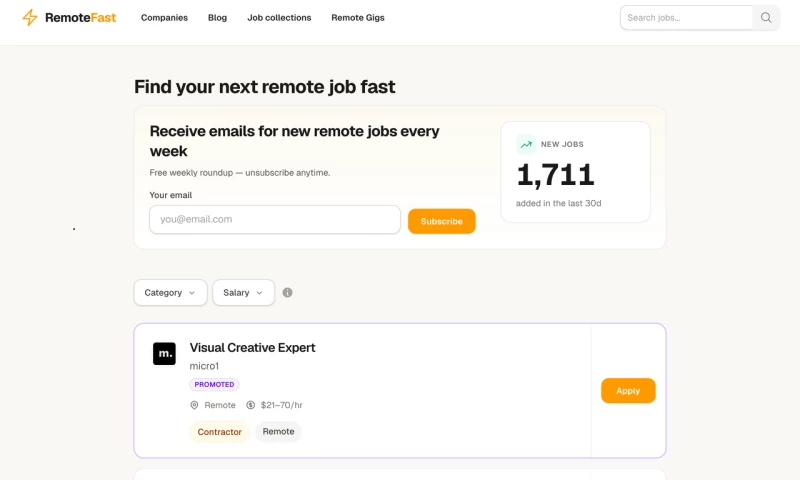The width and height of the screenshot is (800, 480).
Task: Click 'Free weekly roundup' subtitle text
Action: coord(240,173)
